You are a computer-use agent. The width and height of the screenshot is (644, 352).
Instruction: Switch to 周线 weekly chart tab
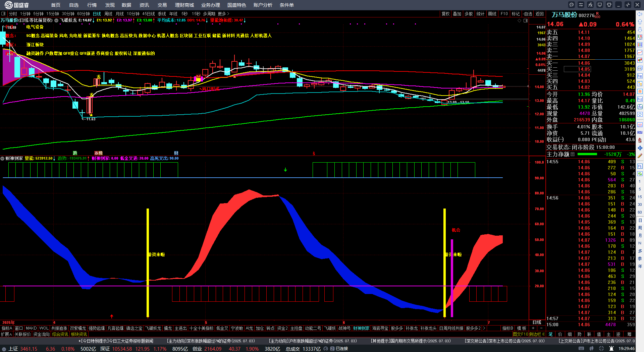point(108,14)
